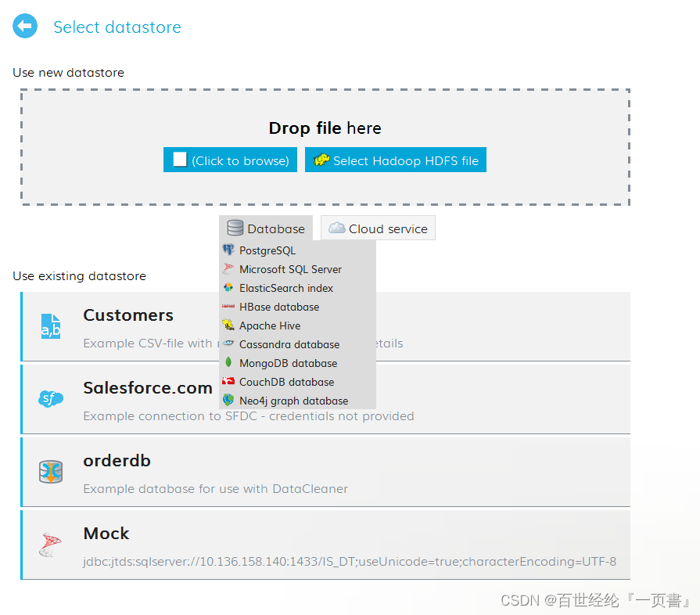Click the Neo4j graph database icon
700x615 pixels.
228,400
